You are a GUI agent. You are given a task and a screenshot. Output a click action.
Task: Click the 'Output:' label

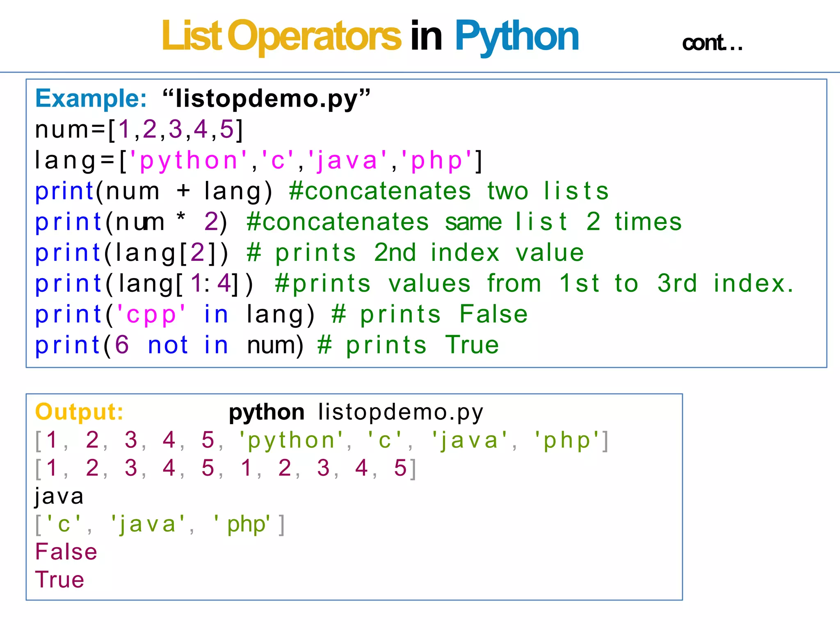point(79,412)
